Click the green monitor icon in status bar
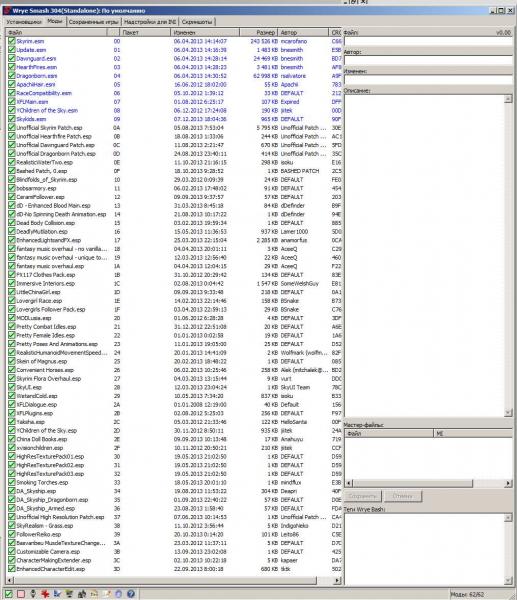The image size is (517, 600). pyautogui.click(x=69, y=594)
